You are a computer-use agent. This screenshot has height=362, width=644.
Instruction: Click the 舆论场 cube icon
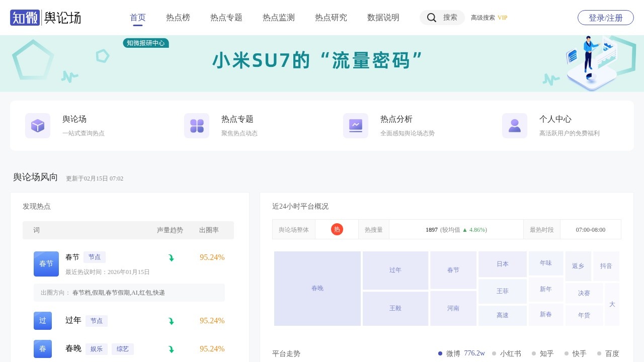click(38, 126)
